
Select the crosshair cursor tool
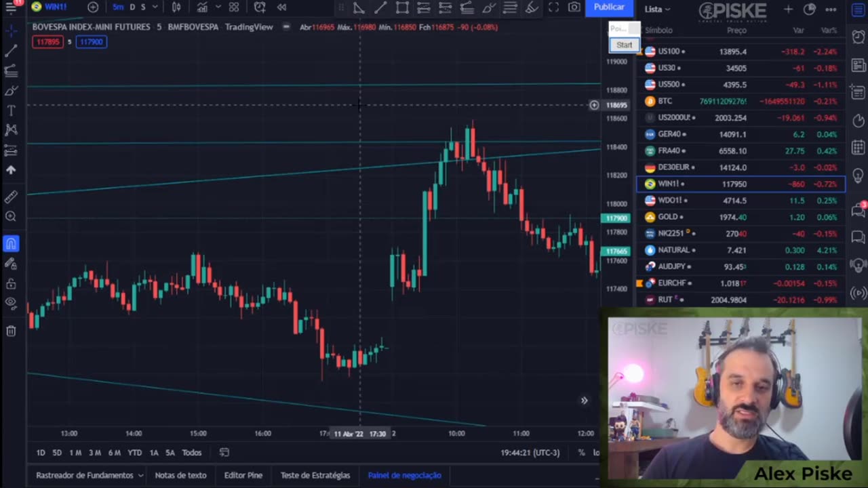[x=11, y=32]
